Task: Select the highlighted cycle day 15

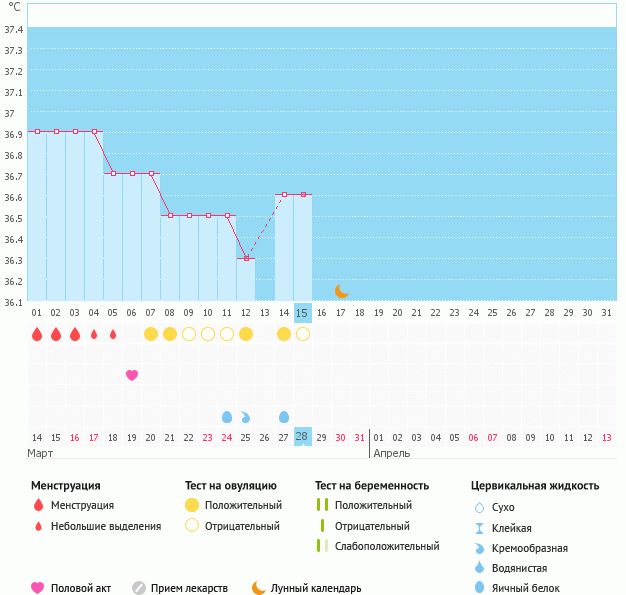Action: (303, 313)
